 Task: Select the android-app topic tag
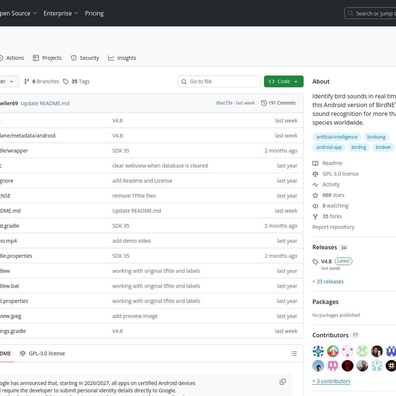[329, 147]
